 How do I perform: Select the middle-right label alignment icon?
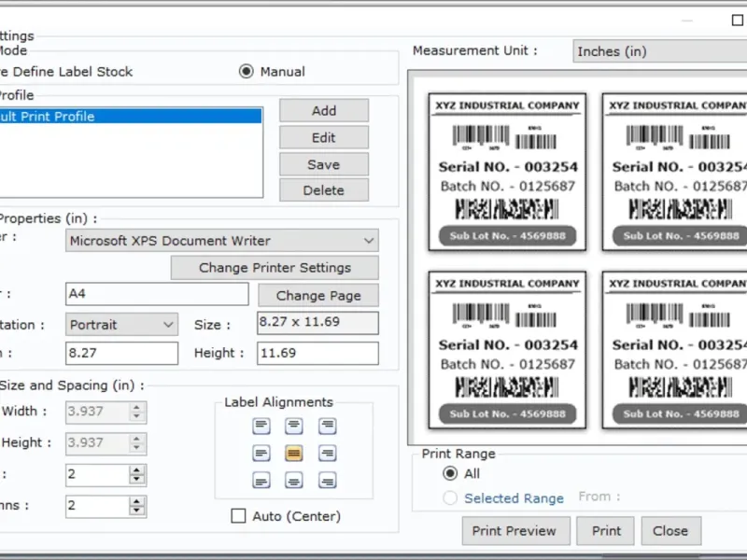[x=327, y=454]
